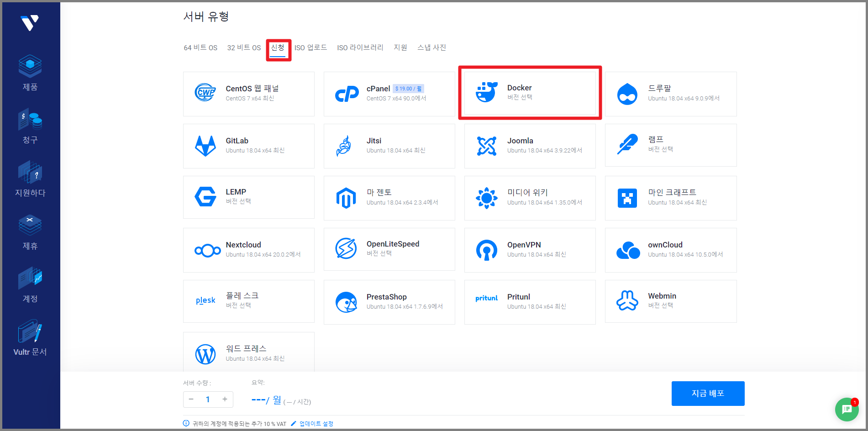Switch to the 신청 tab
Screen dimensions: 868x431
(278, 47)
